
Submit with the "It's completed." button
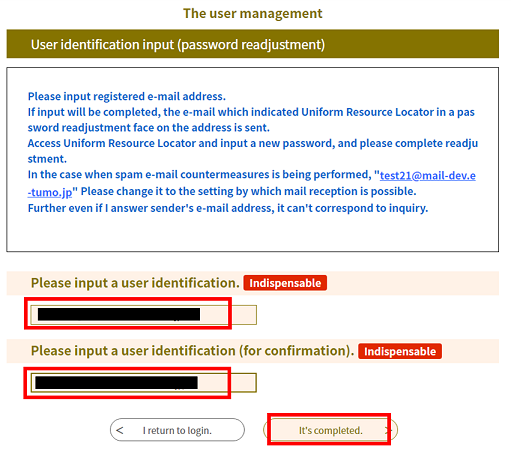pyautogui.click(x=330, y=430)
